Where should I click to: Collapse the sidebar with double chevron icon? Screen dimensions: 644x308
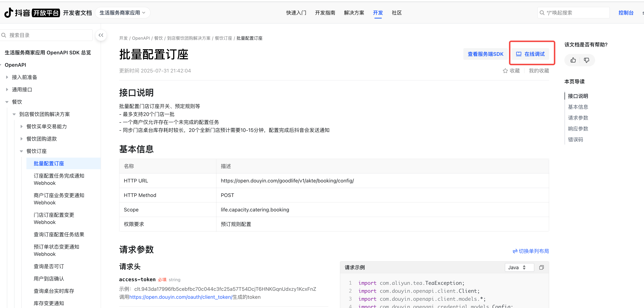101,35
